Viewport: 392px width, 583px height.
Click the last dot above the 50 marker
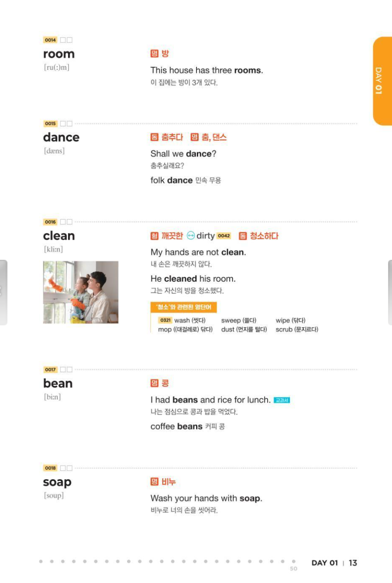tap(293, 562)
